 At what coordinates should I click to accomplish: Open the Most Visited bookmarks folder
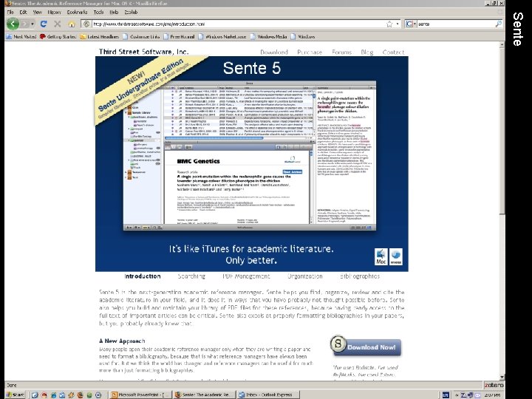(21, 37)
